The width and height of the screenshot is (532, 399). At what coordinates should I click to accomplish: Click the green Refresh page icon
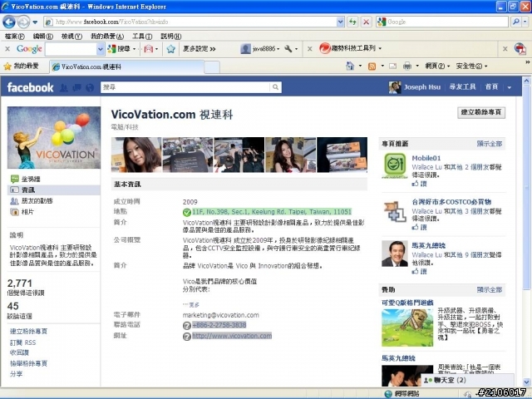coord(352,22)
